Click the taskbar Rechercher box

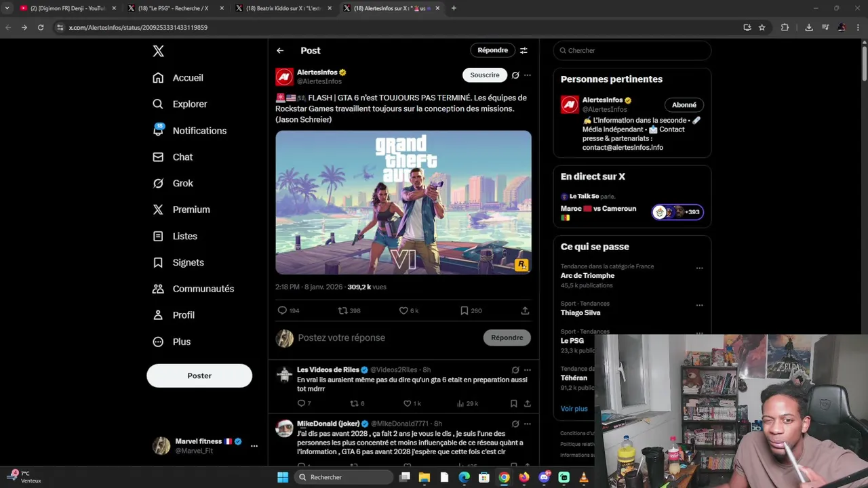tap(343, 477)
